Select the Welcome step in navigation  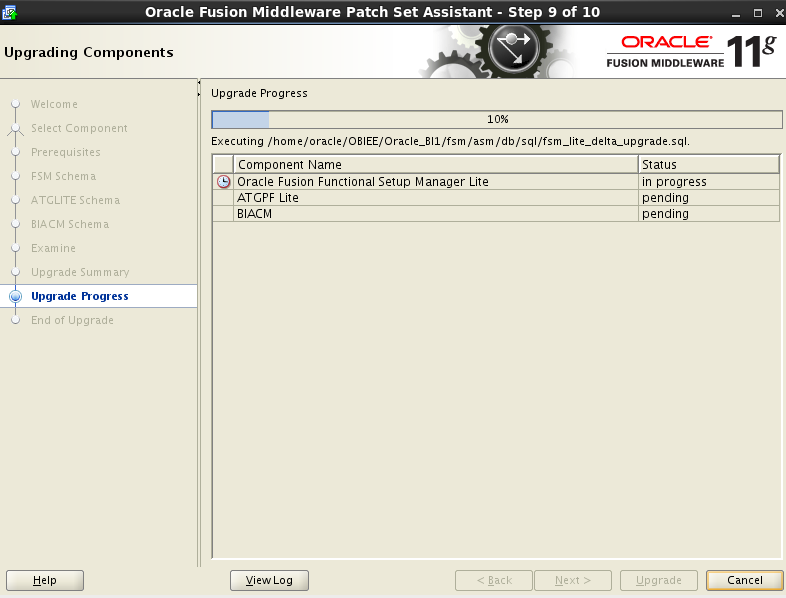[54, 104]
